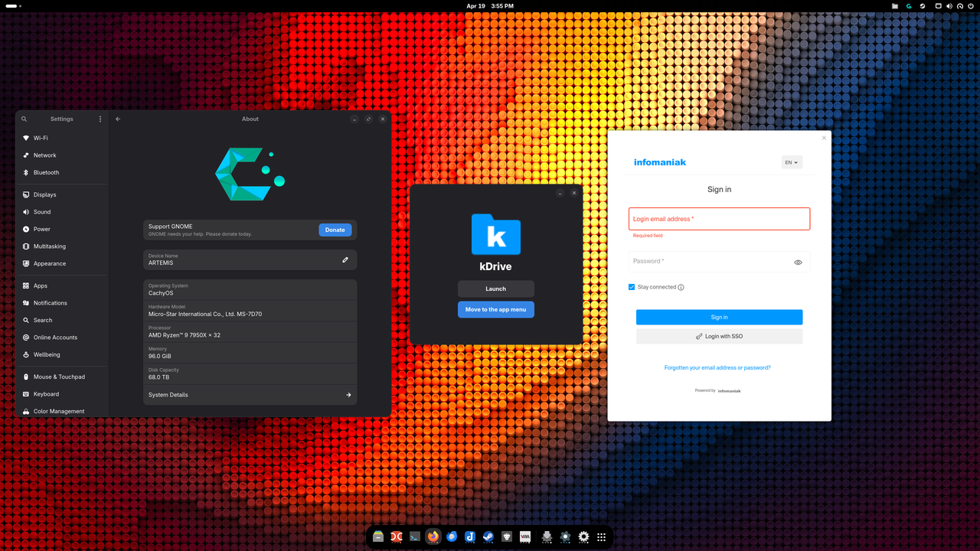Open the power menu in top bar
Screen dimensions: 980x551
coord(970,6)
